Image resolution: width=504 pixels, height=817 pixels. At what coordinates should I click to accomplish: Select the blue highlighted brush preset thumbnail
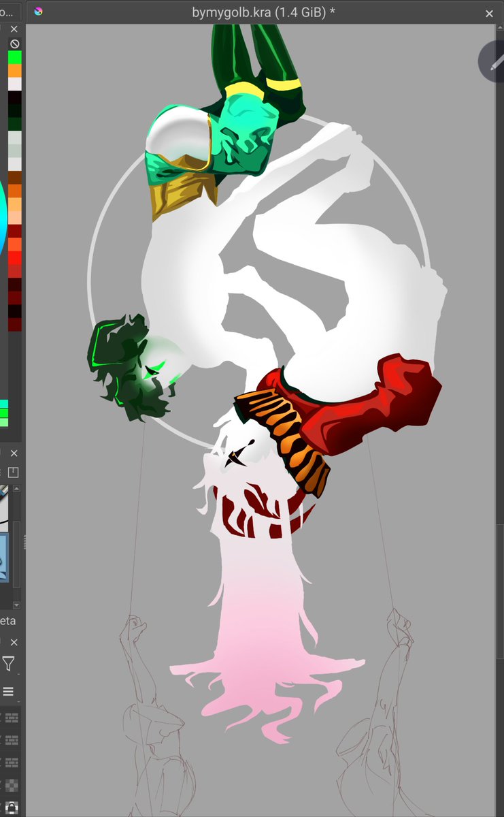pyautogui.click(x=4, y=558)
